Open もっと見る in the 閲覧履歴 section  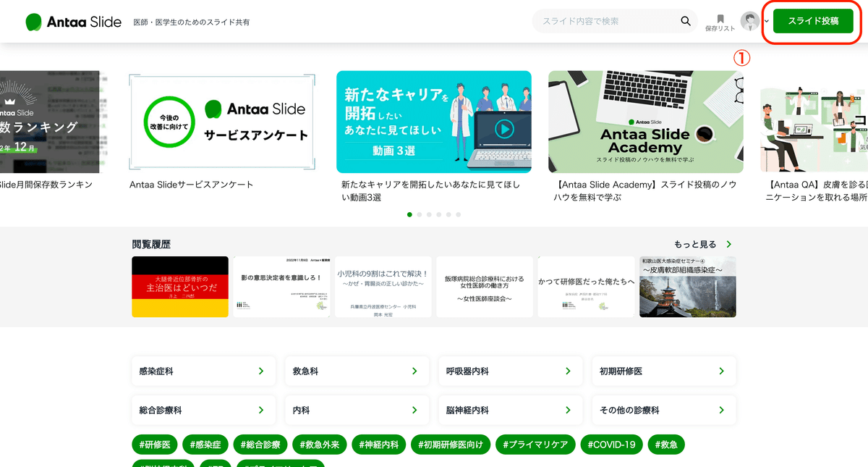(x=697, y=245)
